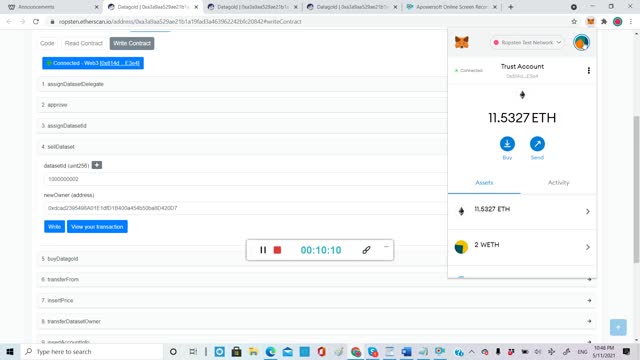This screenshot has height=360, width=640.
Task: Pause the screen recording
Action: (263, 250)
